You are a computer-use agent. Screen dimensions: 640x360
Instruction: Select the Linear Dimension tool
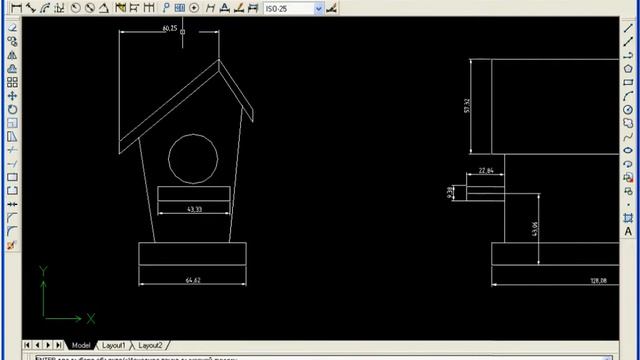pos(16,8)
